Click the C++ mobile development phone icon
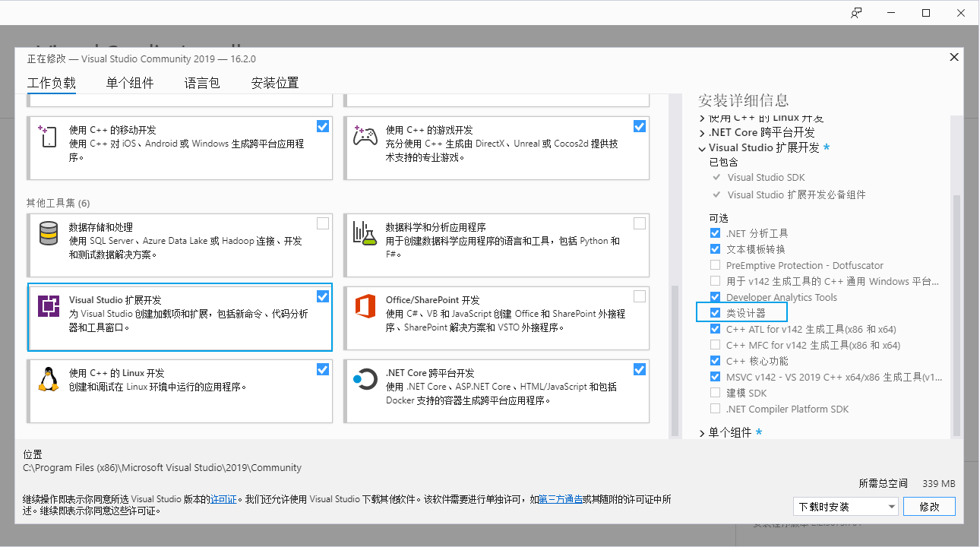Screen dimensions: 980x547 [47, 135]
